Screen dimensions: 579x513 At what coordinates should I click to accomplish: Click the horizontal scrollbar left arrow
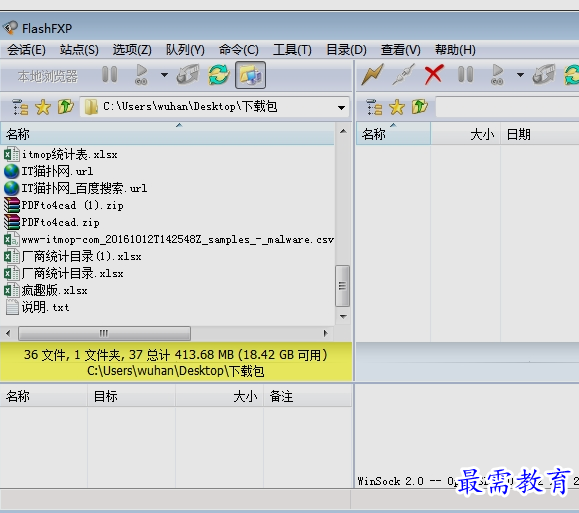pyautogui.click(x=8, y=334)
